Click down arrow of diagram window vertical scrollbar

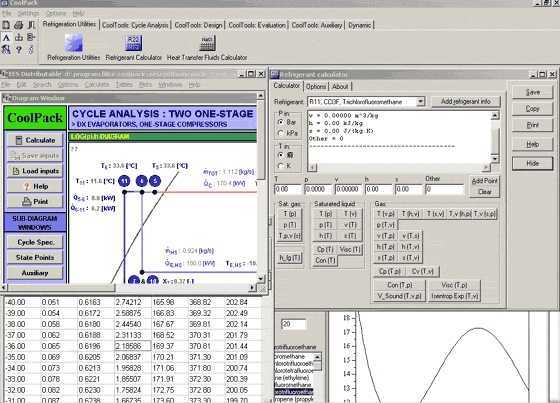click(x=261, y=278)
